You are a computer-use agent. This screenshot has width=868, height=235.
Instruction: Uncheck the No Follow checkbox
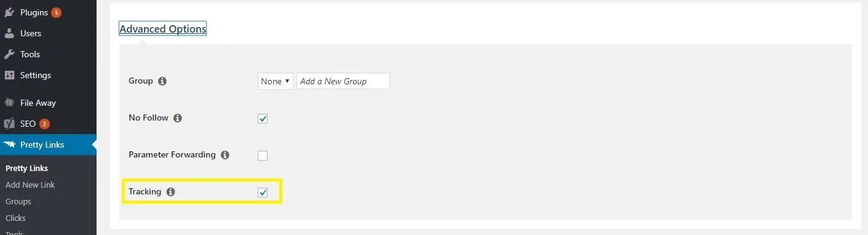(263, 119)
